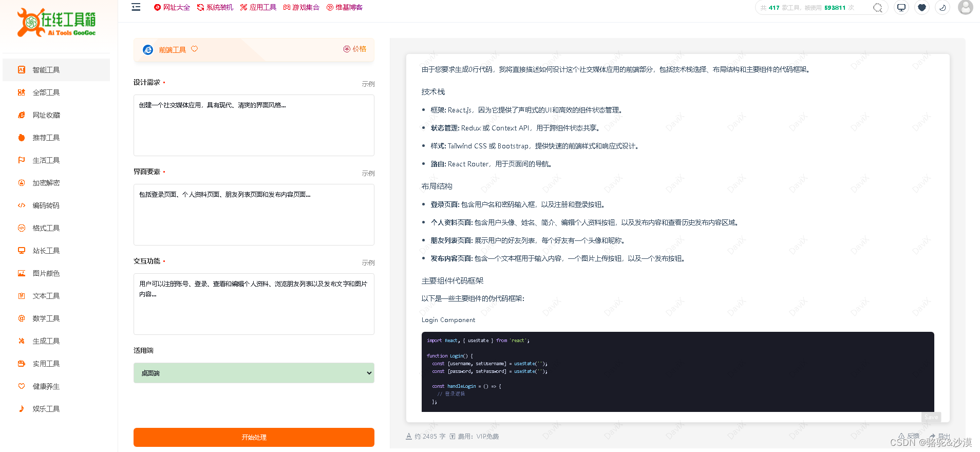Click the monitor icon in the top bar

tap(901, 8)
